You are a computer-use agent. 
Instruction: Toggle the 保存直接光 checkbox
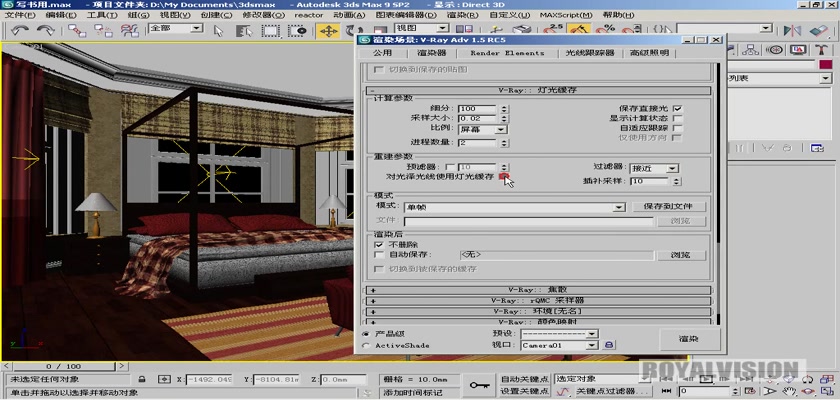(678, 109)
